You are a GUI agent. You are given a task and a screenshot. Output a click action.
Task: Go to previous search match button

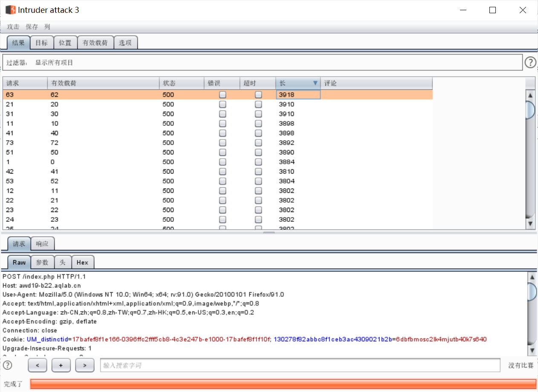(x=38, y=365)
